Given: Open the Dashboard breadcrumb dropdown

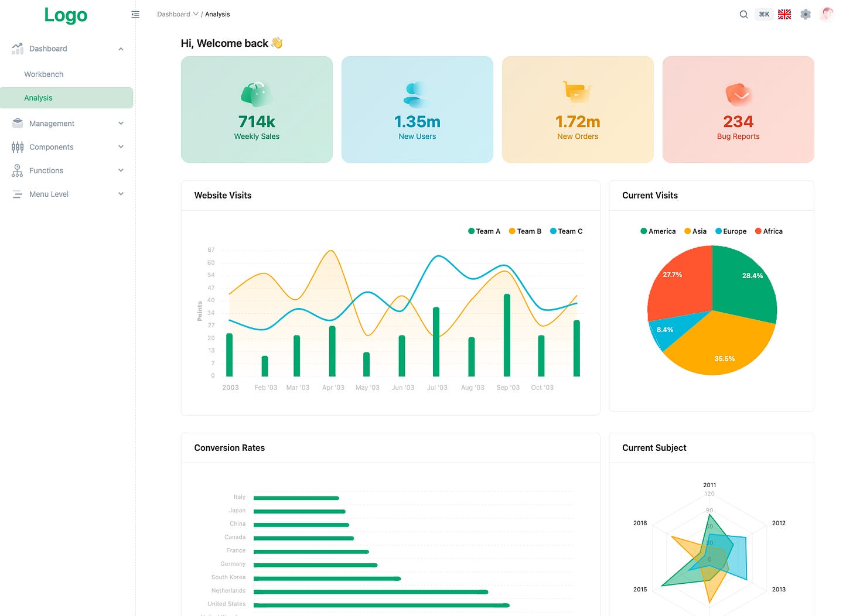Looking at the screenshot, I should (x=178, y=14).
